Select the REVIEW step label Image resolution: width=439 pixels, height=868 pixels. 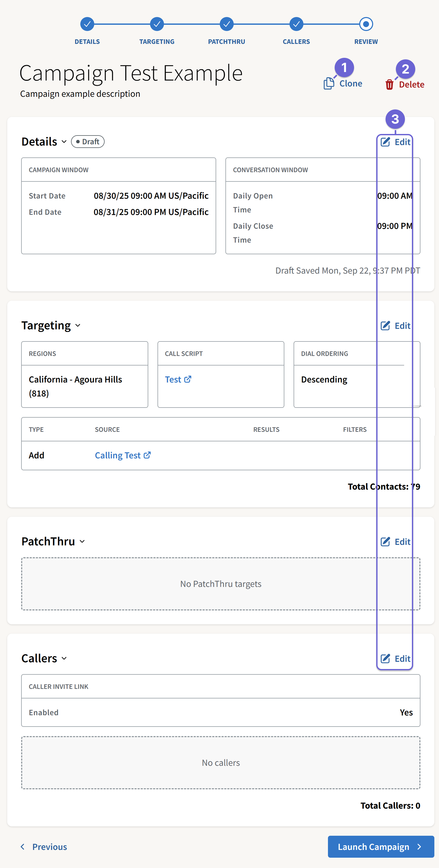[366, 42]
